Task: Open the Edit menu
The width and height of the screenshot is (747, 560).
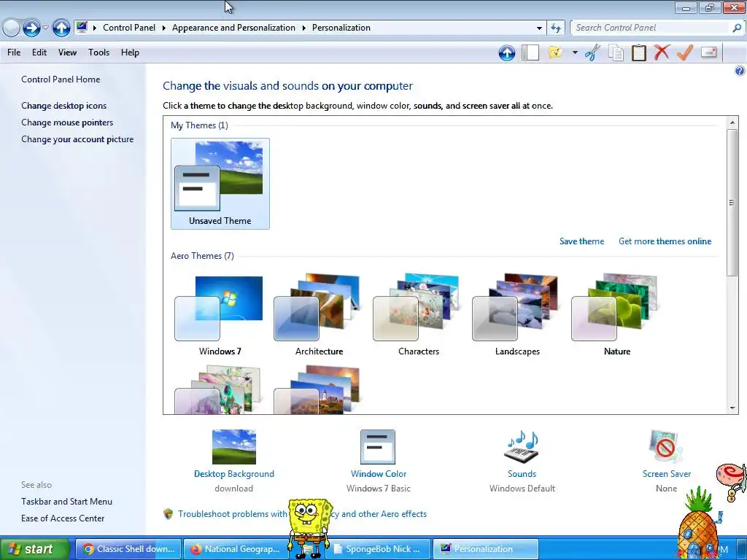Action: tap(39, 52)
